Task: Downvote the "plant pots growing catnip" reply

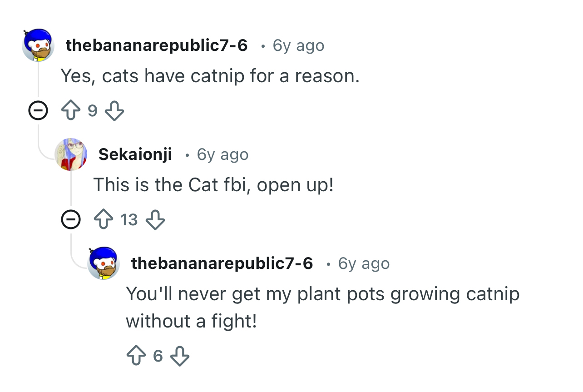Action: [179, 356]
